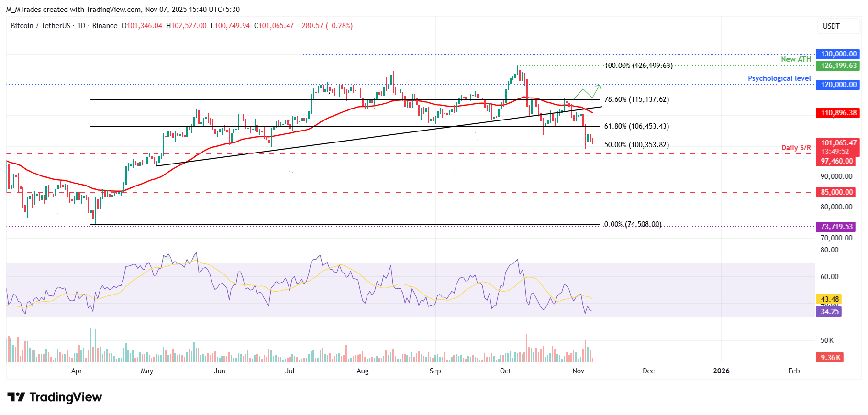Click the current price label 101,065.47

838,143
